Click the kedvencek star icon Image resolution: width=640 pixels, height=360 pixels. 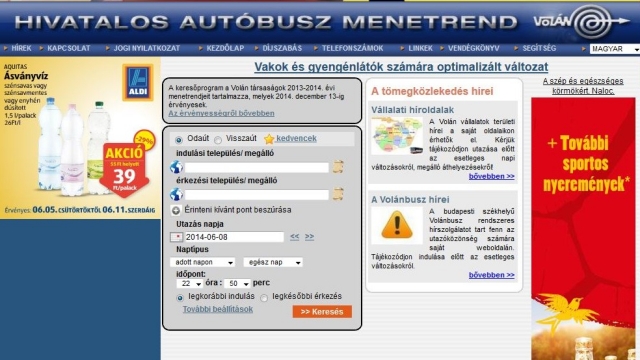tap(269, 139)
